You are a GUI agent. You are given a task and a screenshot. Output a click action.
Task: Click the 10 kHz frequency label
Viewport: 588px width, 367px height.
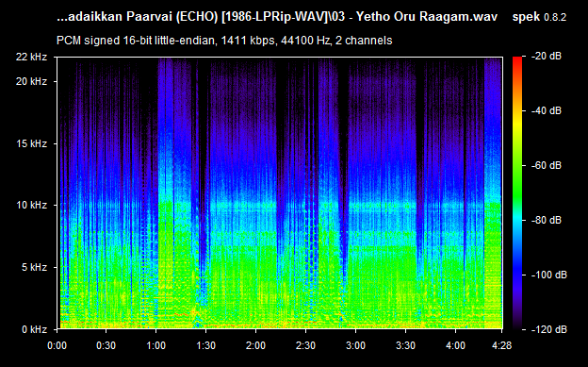(31, 205)
